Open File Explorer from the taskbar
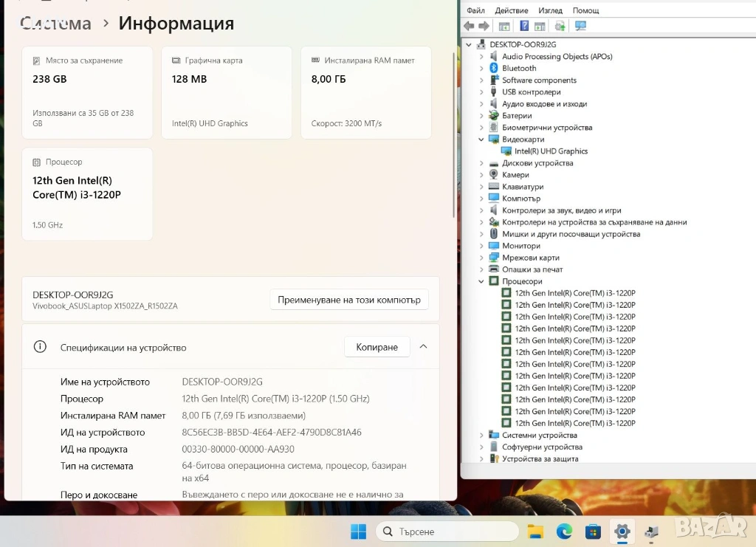The height and width of the screenshot is (547, 756). [x=535, y=531]
